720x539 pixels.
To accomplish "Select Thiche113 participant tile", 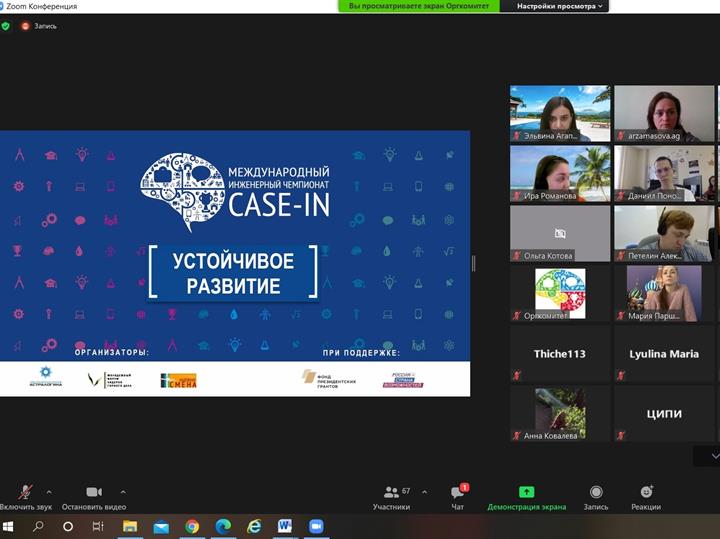I will [560, 354].
